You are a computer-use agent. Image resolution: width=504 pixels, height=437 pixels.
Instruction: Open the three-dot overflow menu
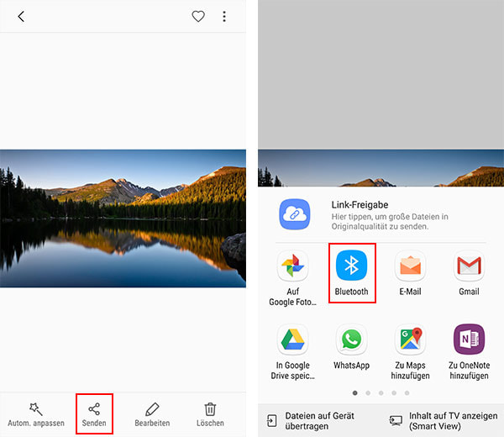(223, 17)
